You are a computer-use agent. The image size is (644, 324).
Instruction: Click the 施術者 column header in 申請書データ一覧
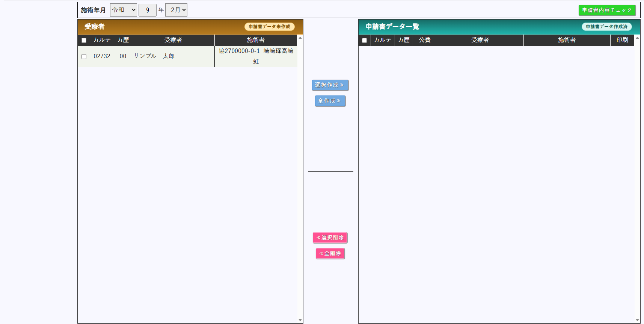tap(567, 40)
